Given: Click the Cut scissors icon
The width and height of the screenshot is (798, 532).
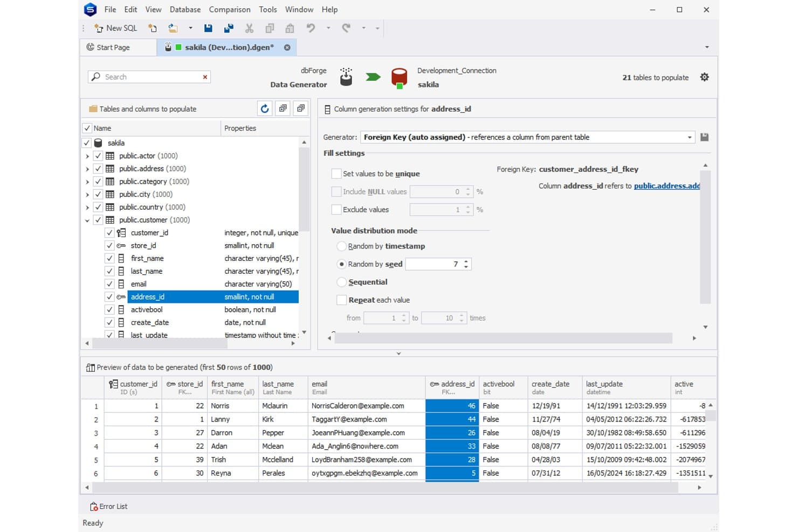Looking at the screenshot, I should 249,28.
